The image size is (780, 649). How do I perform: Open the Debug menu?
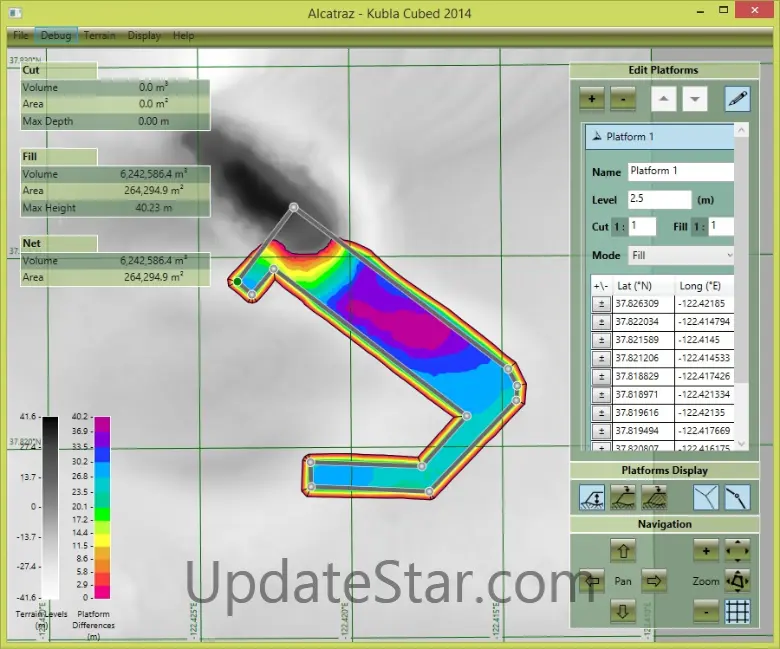point(56,35)
